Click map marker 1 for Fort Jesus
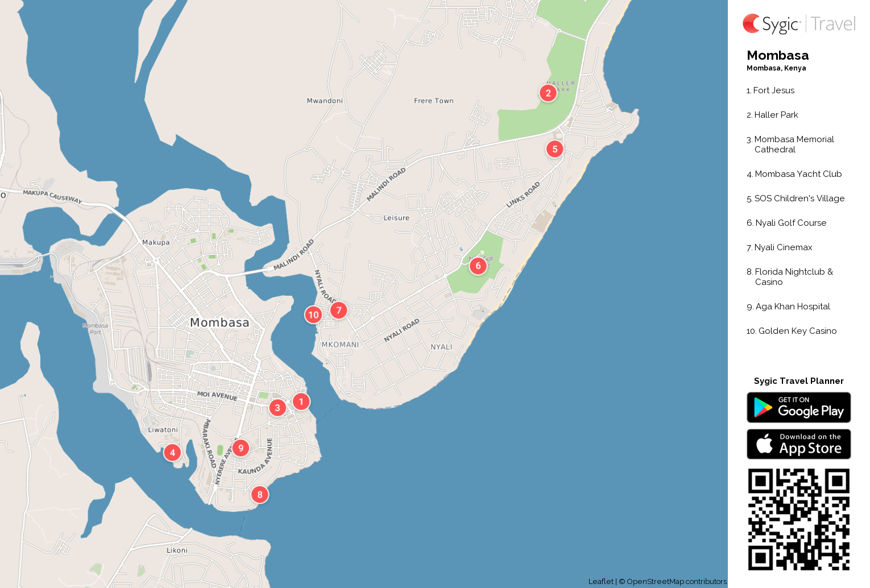870x588 pixels. click(301, 401)
